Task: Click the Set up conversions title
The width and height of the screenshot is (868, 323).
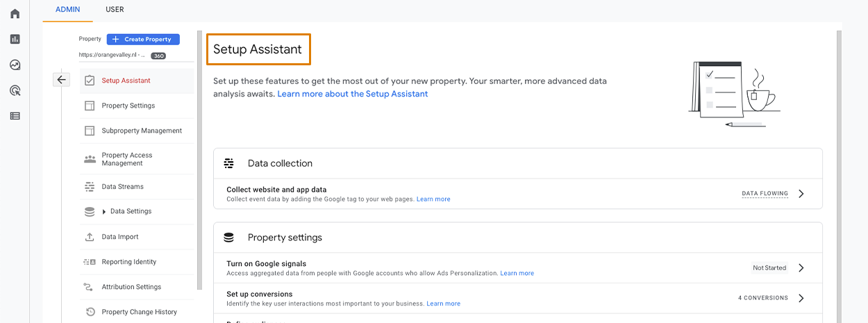Action: [260, 295]
